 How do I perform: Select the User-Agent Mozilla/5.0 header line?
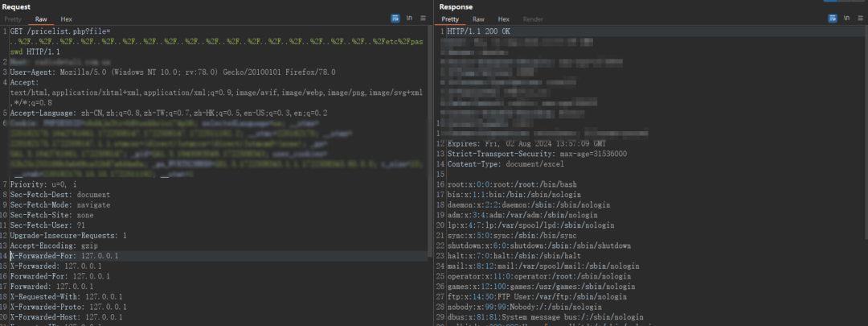click(173, 72)
